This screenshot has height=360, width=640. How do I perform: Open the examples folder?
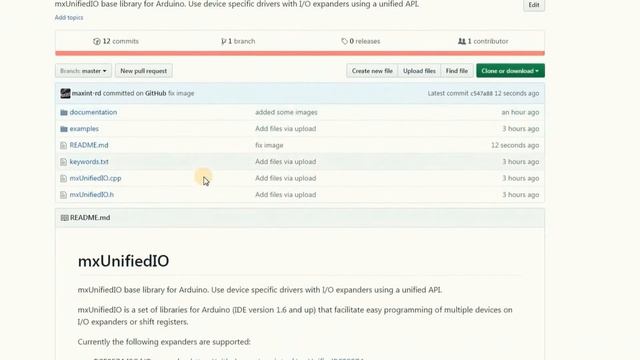click(84, 129)
